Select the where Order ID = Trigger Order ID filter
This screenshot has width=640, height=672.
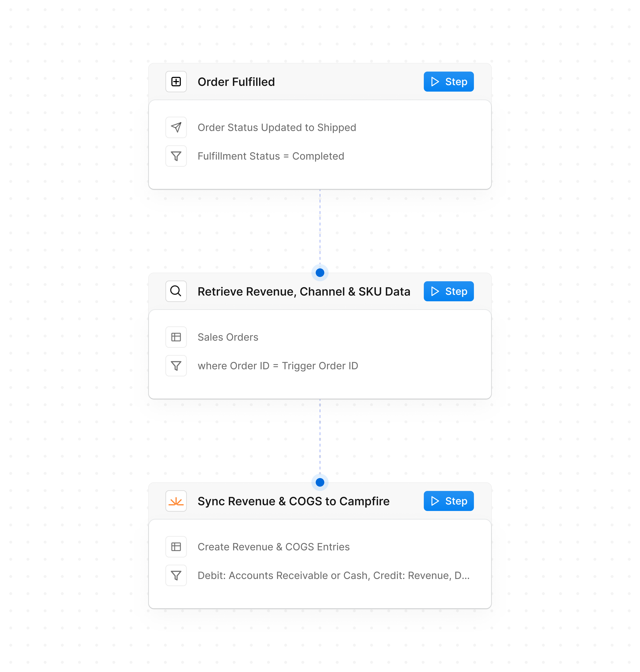point(278,365)
